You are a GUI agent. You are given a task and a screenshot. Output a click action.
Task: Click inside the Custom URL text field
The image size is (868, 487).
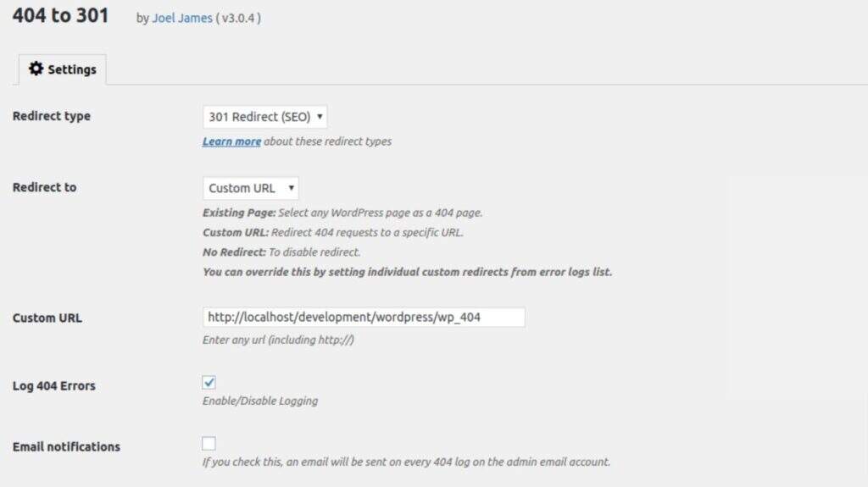click(364, 317)
